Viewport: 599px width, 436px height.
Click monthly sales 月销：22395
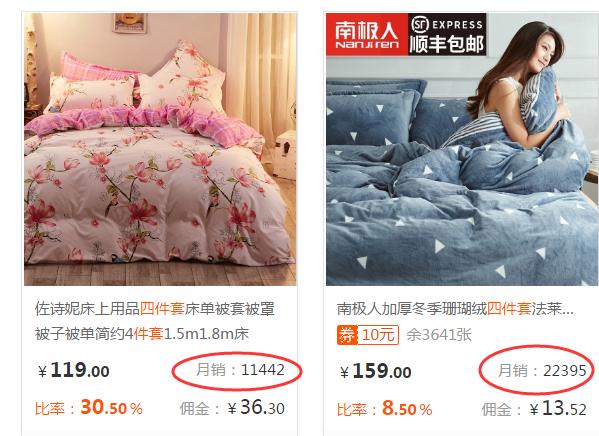(x=542, y=371)
